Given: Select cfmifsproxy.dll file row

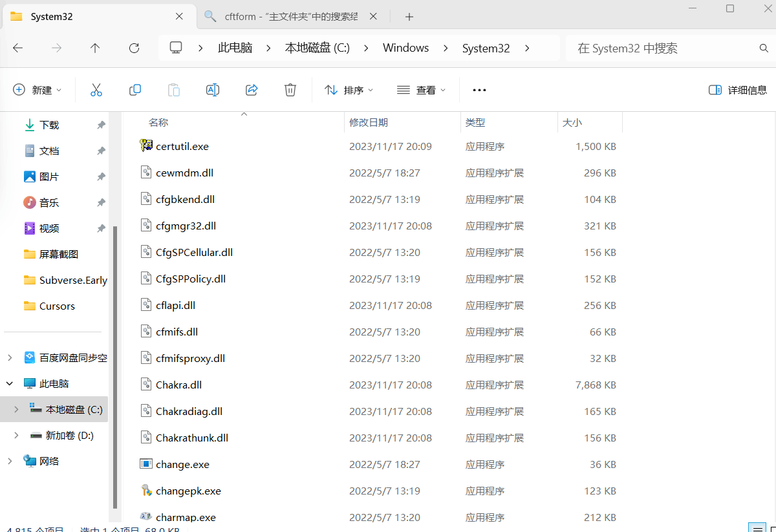Looking at the screenshot, I should 378,358.
